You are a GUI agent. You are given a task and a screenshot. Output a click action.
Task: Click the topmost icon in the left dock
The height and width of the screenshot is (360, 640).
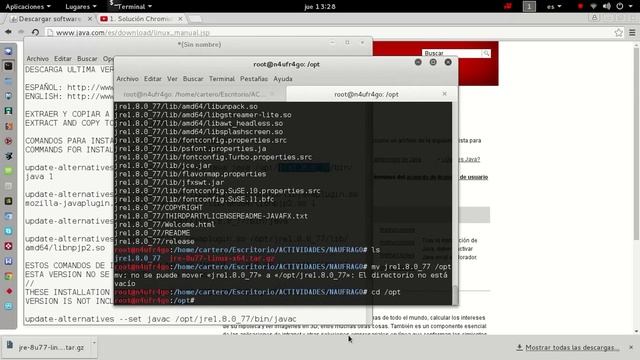pos(9,51)
